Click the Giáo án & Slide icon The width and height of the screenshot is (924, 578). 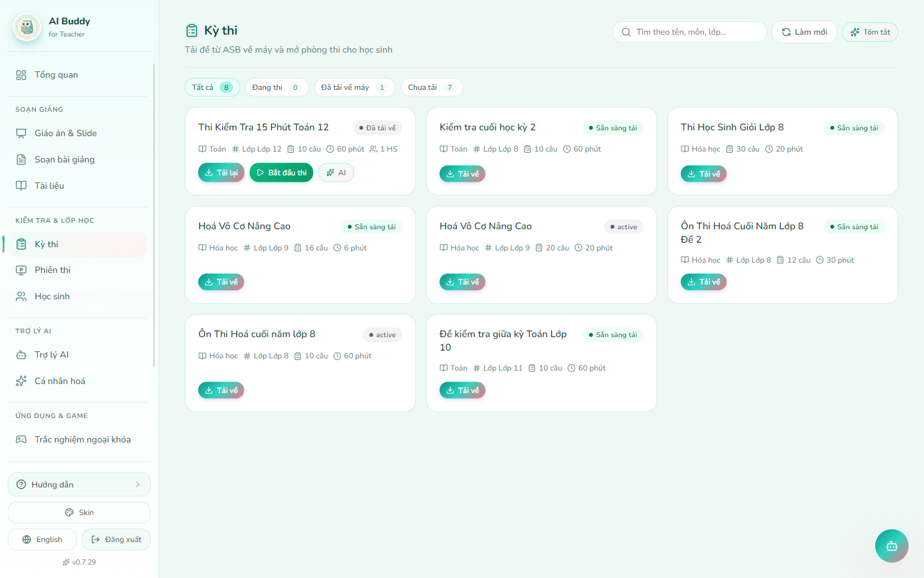[21, 134]
